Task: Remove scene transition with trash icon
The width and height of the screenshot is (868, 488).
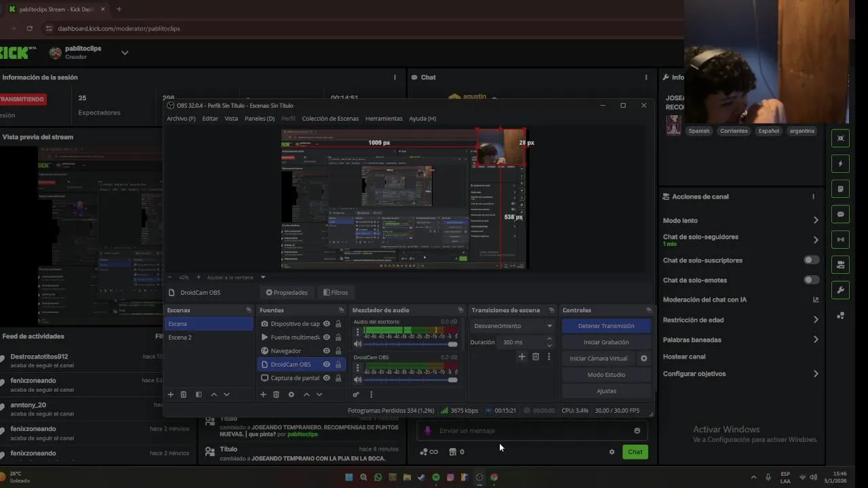Action: (x=535, y=357)
